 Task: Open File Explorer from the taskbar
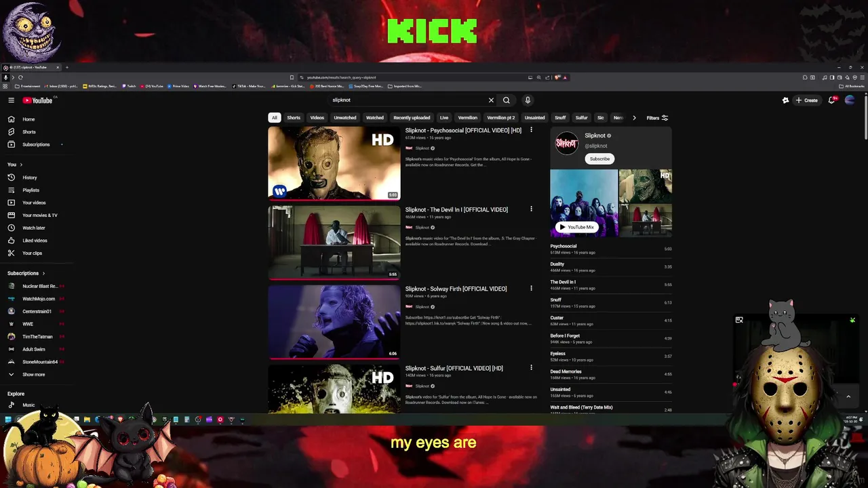click(87, 420)
